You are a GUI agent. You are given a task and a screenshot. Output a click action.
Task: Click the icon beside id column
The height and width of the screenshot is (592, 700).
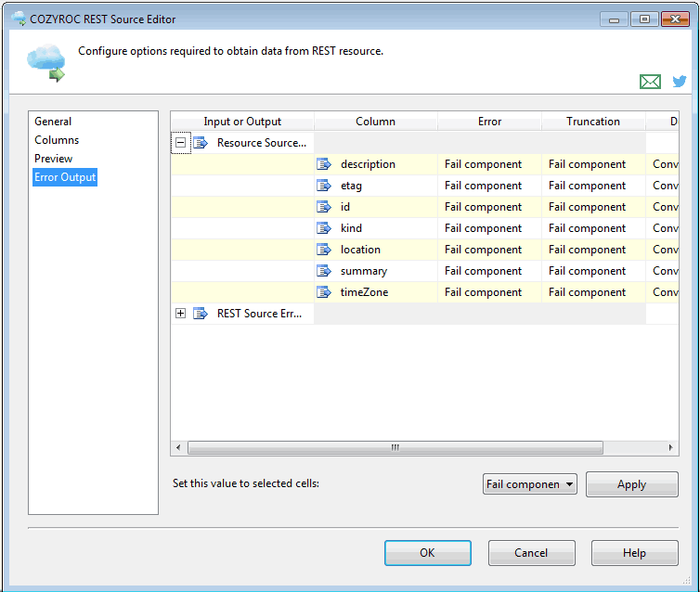click(x=324, y=207)
